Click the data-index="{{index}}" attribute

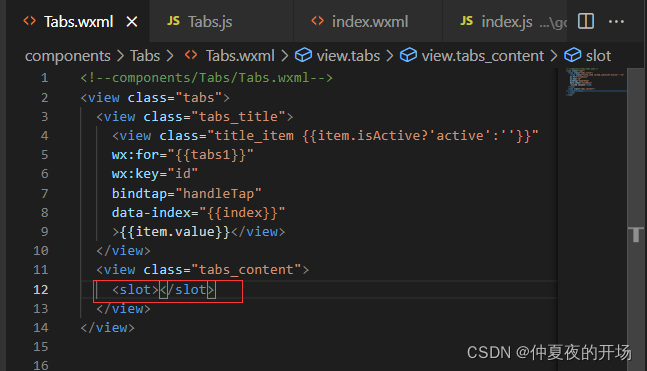point(198,212)
